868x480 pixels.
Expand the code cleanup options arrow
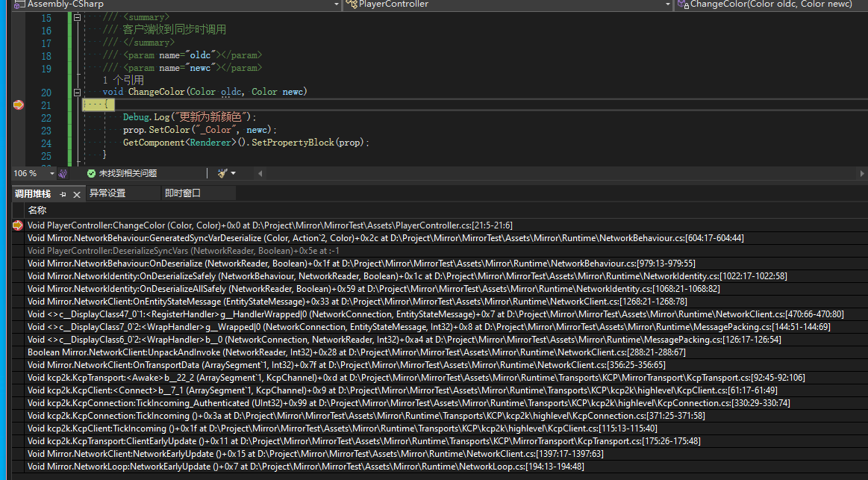[x=234, y=173]
